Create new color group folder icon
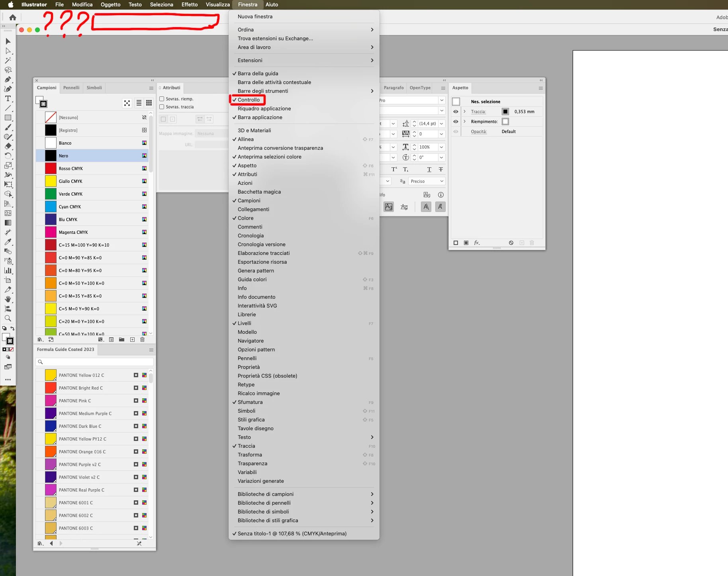The height and width of the screenshot is (576, 728). tap(121, 340)
